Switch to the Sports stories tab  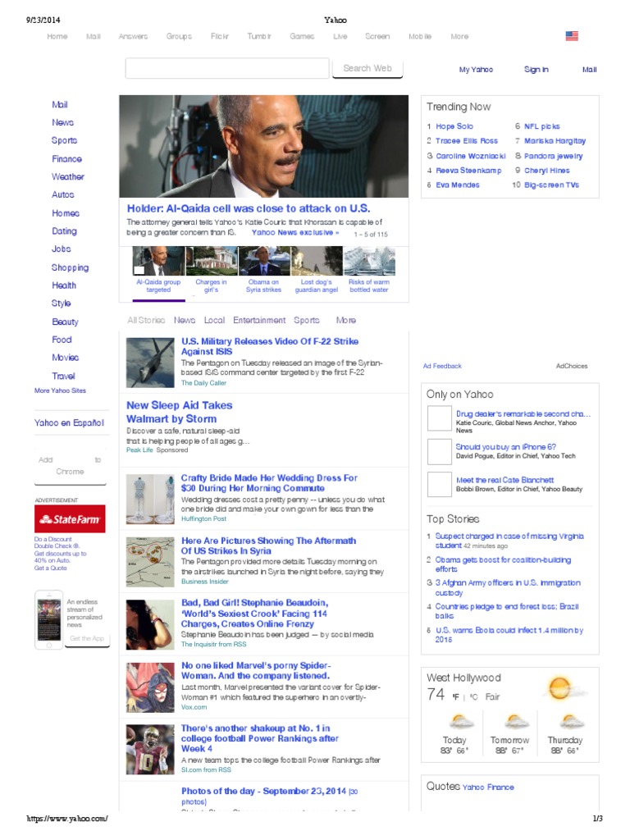[307, 320]
